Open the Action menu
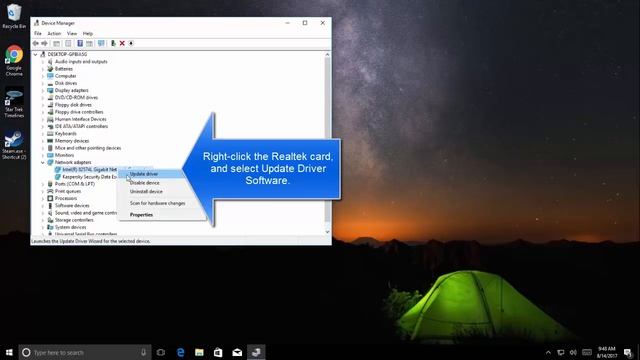Image resolution: width=640 pixels, height=360 pixels. [54, 33]
